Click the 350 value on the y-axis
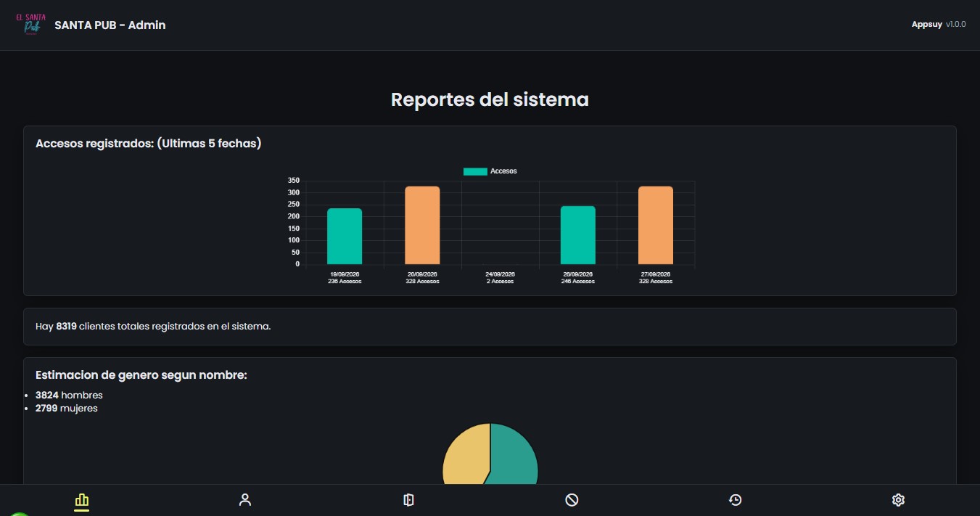 (x=294, y=181)
